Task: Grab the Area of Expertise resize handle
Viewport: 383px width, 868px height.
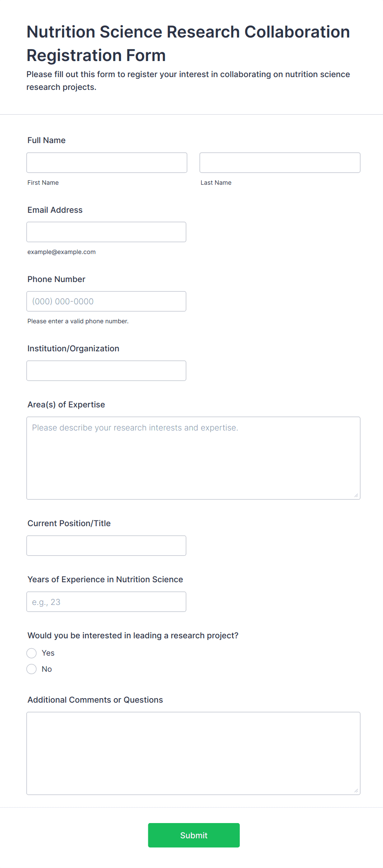Action: [356, 495]
